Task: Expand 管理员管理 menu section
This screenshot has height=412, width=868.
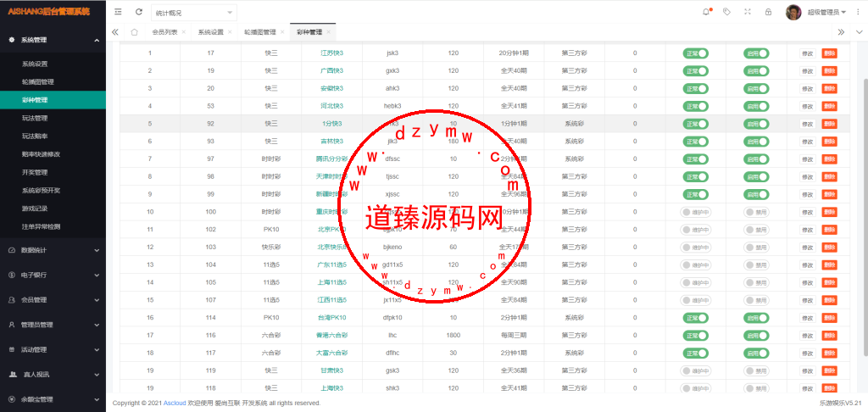Action: coord(97,325)
